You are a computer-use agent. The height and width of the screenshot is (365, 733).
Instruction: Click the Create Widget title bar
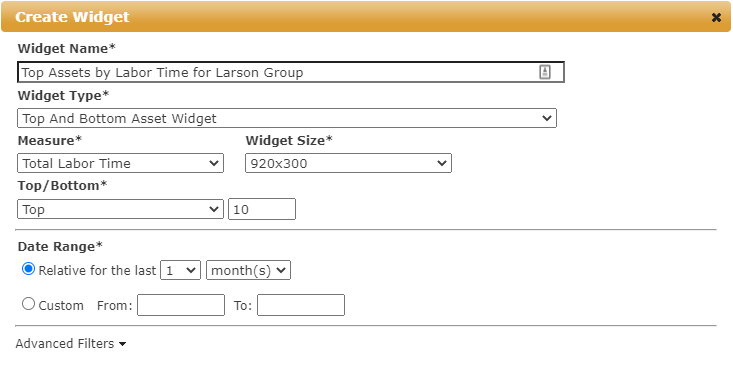point(366,17)
